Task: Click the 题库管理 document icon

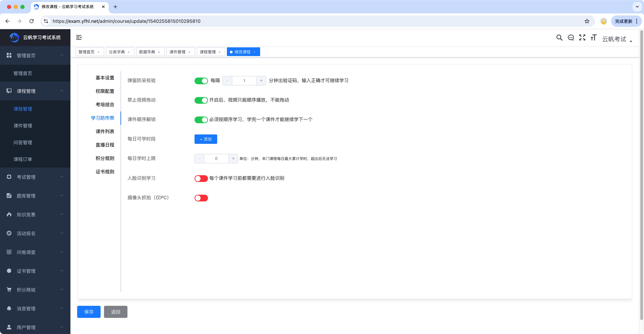Action: tap(9, 196)
